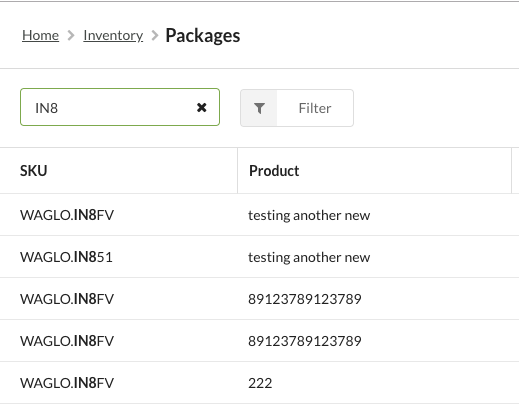Select the product 222 cell
The height and width of the screenshot is (410, 519).
tap(260, 383)
